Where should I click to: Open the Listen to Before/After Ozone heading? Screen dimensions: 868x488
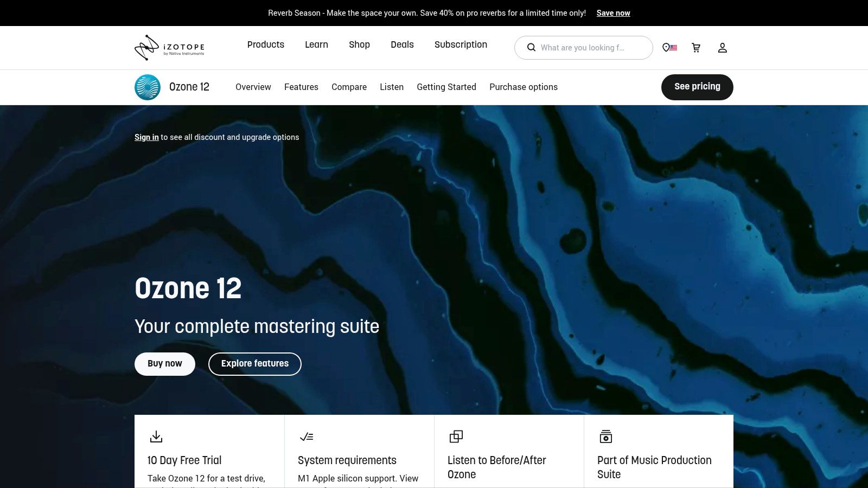(497, 467)
